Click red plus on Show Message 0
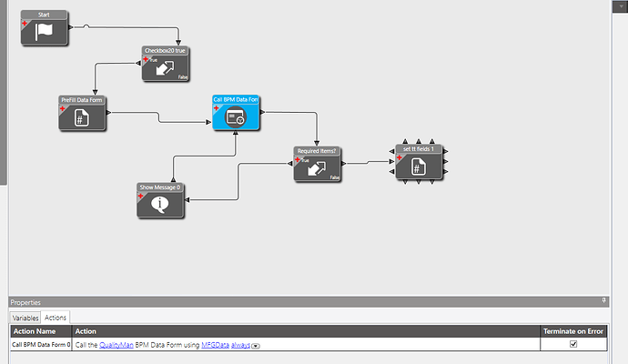Image resolution: width=628 pixels, height=364 pixels. click(140, 196)
